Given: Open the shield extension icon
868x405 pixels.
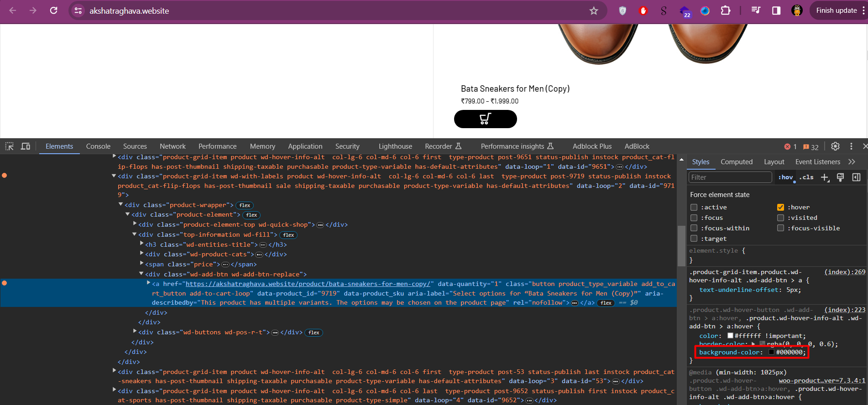Looking at the screenshot, I should [x=622, y=10].
